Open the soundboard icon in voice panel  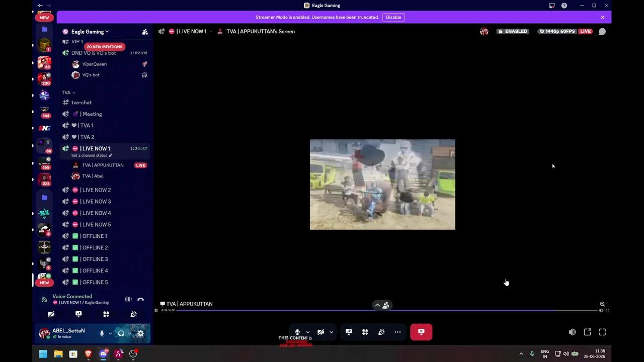point(133,314)
